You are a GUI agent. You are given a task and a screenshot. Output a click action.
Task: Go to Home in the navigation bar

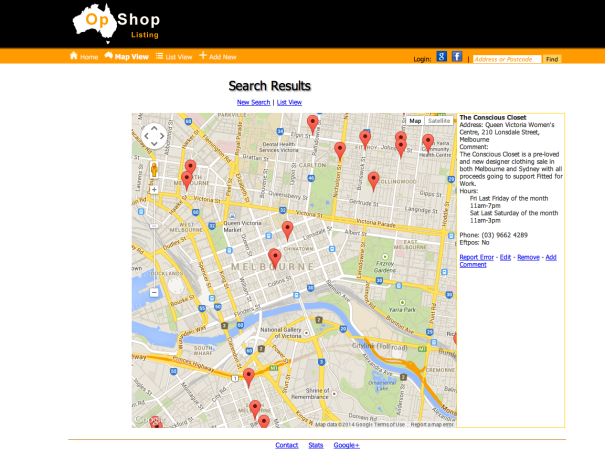(84, 57)
